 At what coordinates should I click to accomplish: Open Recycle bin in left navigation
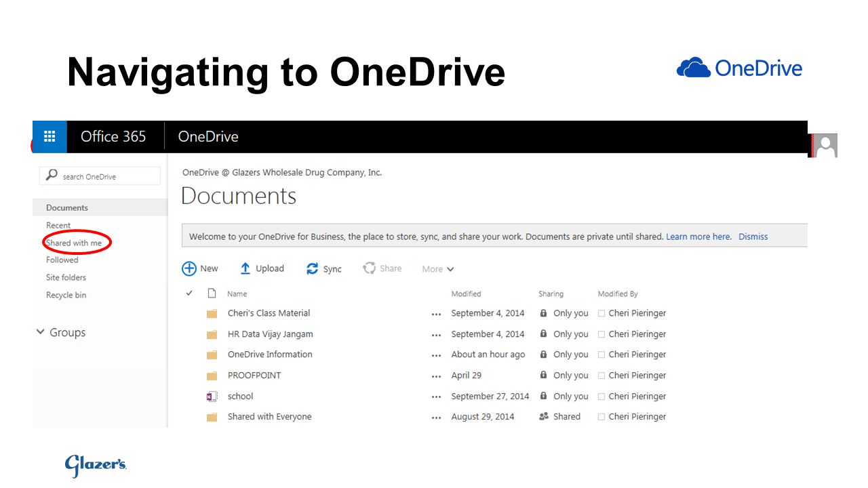(x=66, y=295)
